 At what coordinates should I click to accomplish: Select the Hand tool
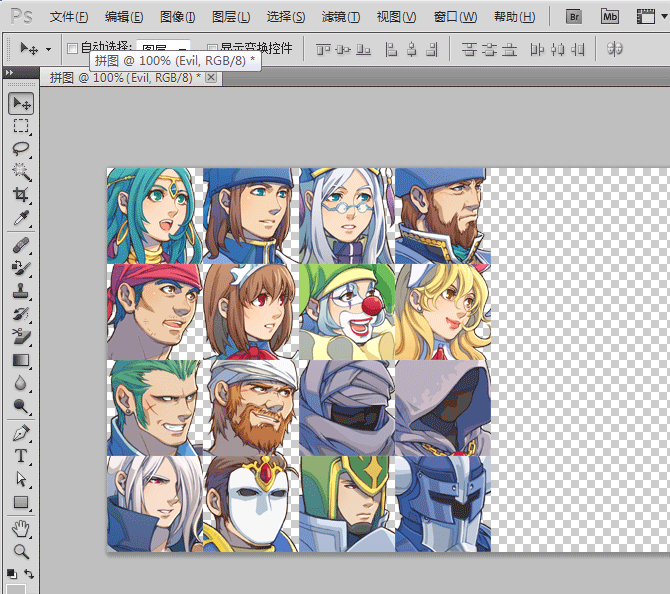tap(20, 528)
